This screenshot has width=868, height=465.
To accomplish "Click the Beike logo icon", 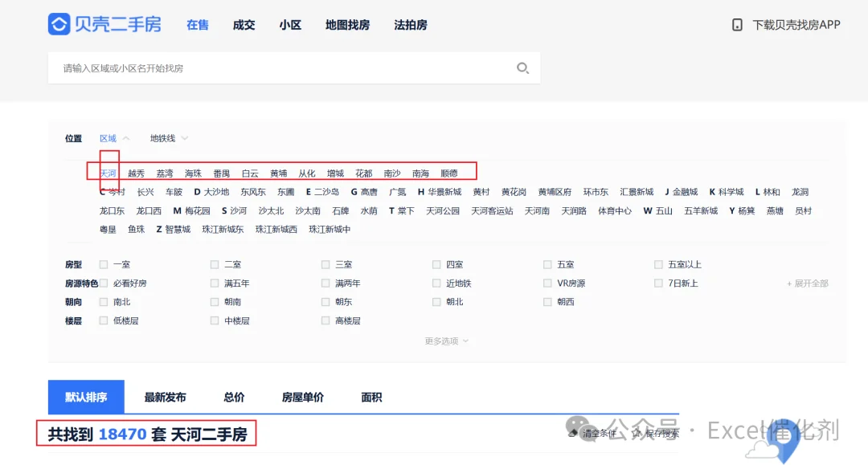I will (x=59, y=24).
